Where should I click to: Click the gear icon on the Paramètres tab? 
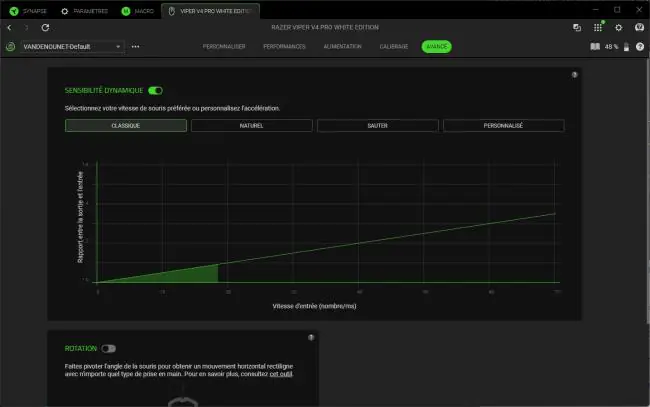[65, 11]
